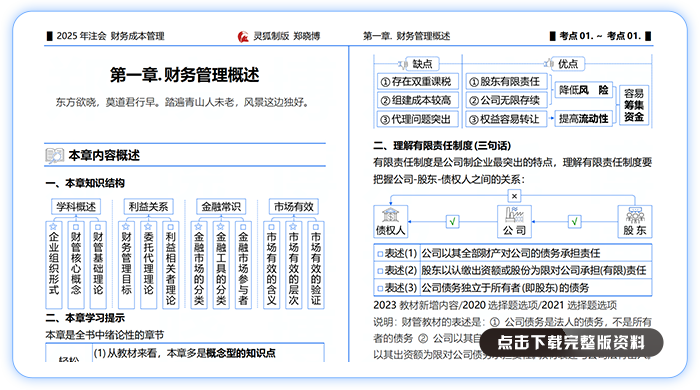
Task: Click the small square beside 表述(1)
Action: pos(380,254)
